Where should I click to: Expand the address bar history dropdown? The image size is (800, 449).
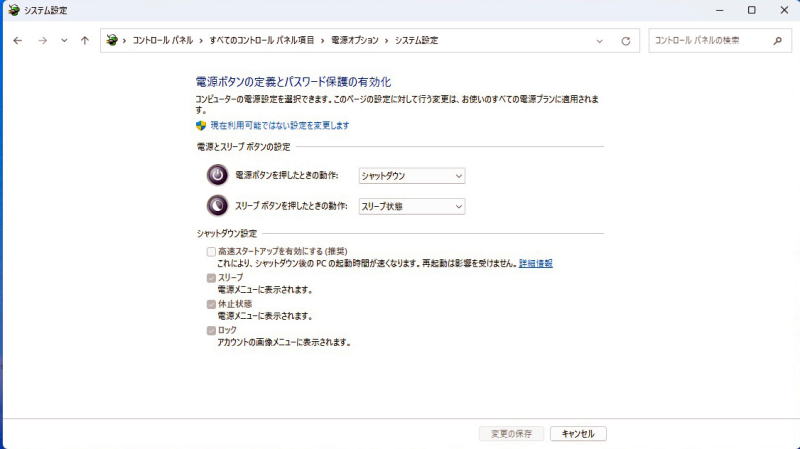pyautogui.click(x=599, y=41)
